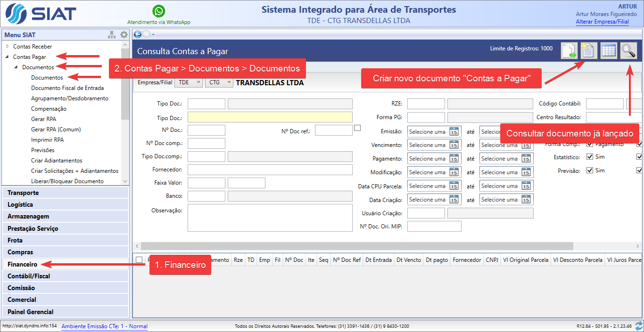Viewport: 644px width, 332px height.
Task: Click the hierarchy tree icon in Menu SIAT
Action: click(112, 35)
